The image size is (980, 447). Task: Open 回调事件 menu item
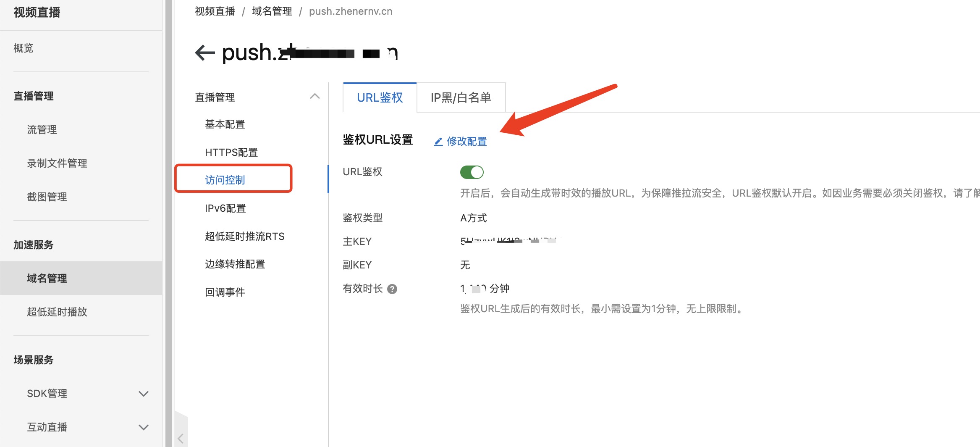(225, 292)
